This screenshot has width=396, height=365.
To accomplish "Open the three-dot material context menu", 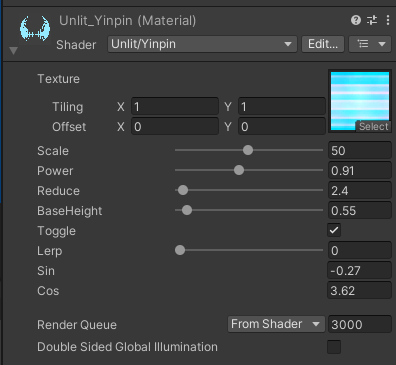I will 388,20.
